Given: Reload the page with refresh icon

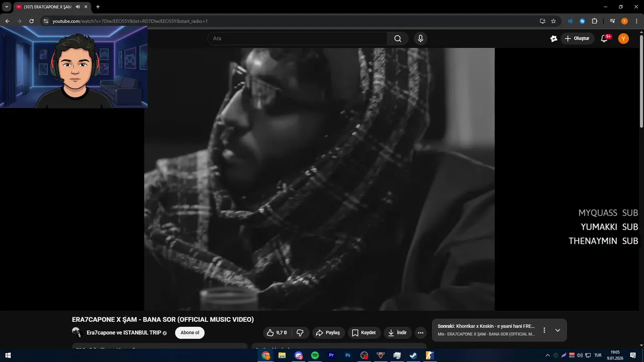Looking at the screenshot, I should (31, 21).
